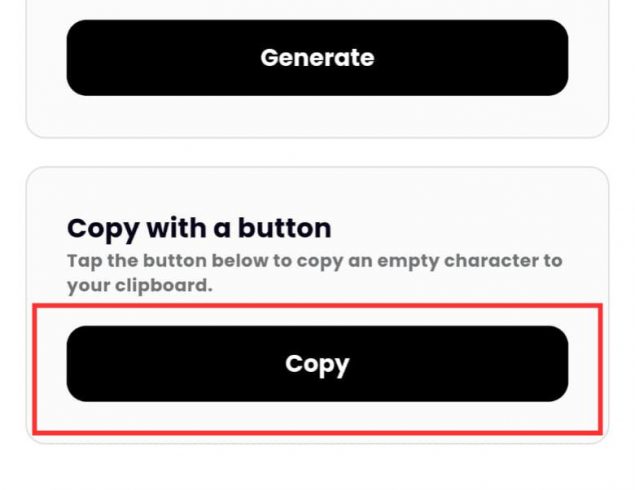635x490 pixels.
Task: Click blank space below the Copy card
Action: pos(317,468)
